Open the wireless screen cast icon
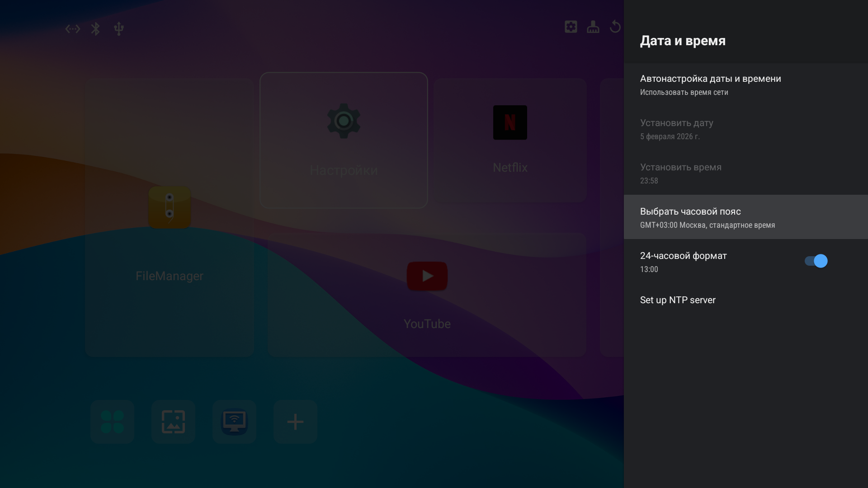This screenshot has height=488, width=868. (234, 422)
